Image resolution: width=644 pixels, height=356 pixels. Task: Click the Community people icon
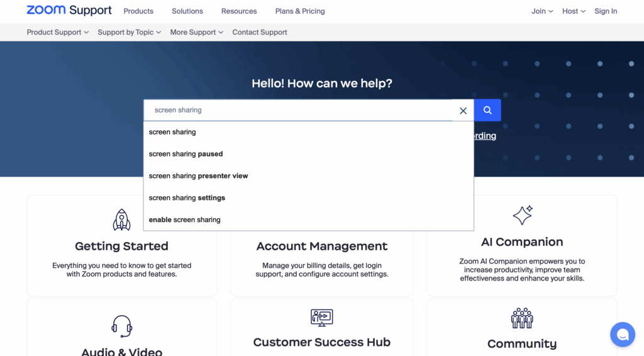(522, 318)
